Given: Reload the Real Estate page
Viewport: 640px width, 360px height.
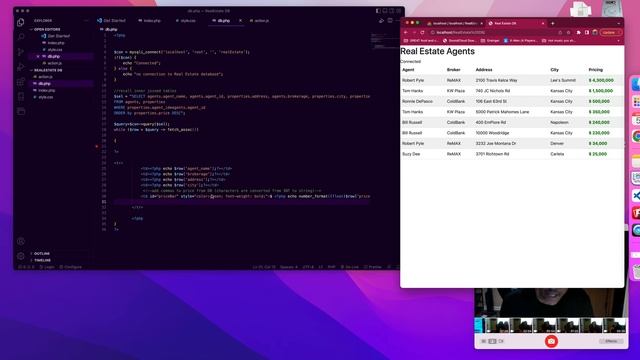Looking at the screenshot, I should (422, 32).
